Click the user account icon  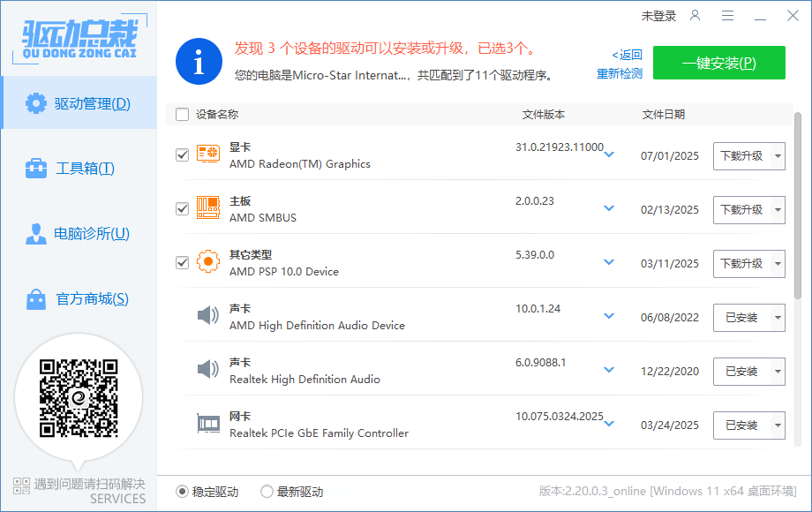pos(695,16)
